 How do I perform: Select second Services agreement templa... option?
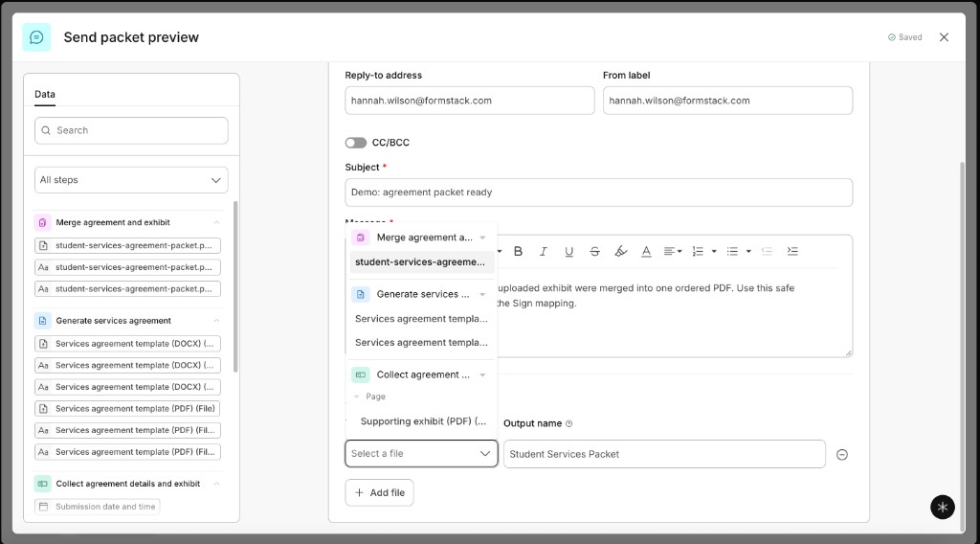point(421,343)
